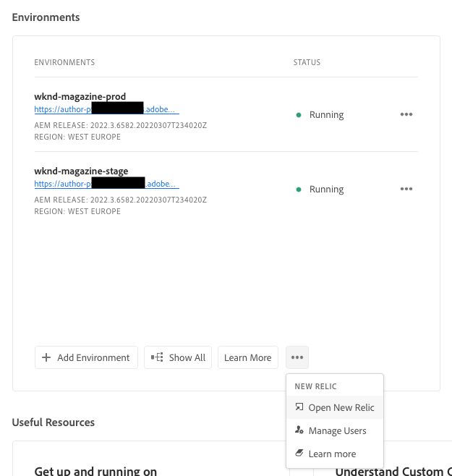The width and height of the screenshot is (452, 476).
Task: Click the green status dot for wknd-magazine-prod
Action: 299,115
